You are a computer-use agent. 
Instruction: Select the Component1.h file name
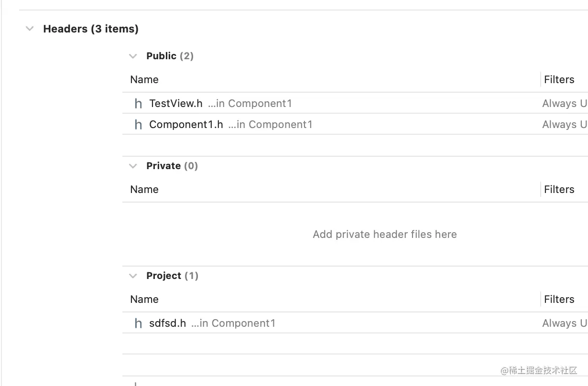[x=186, y=125]
